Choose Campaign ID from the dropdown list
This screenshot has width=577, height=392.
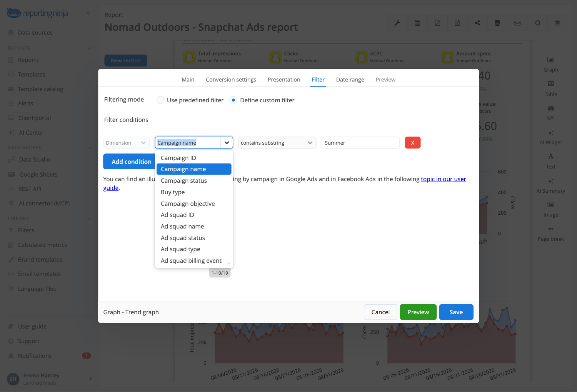click(x=194, y=158)
